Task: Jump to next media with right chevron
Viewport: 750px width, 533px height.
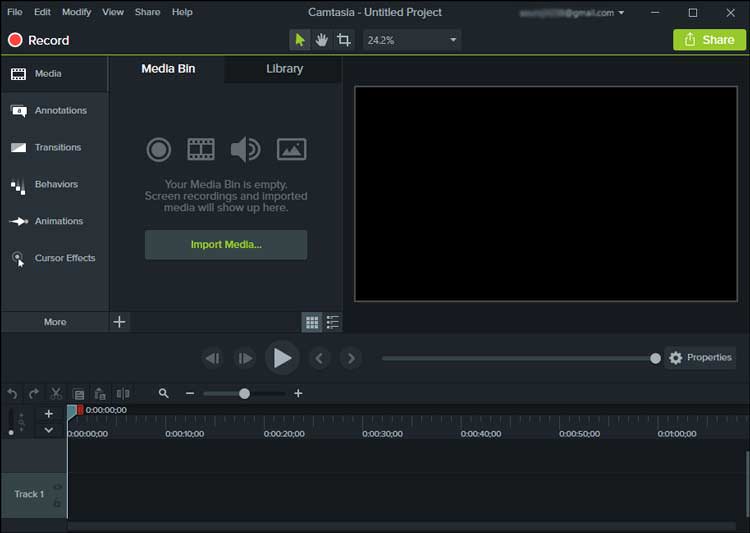Action: 351,358
